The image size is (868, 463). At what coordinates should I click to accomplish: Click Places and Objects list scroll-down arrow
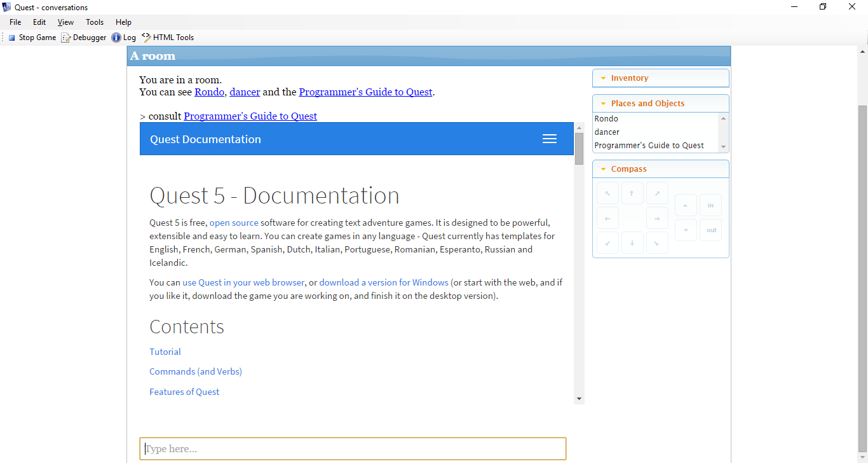(x=723, y=147)
